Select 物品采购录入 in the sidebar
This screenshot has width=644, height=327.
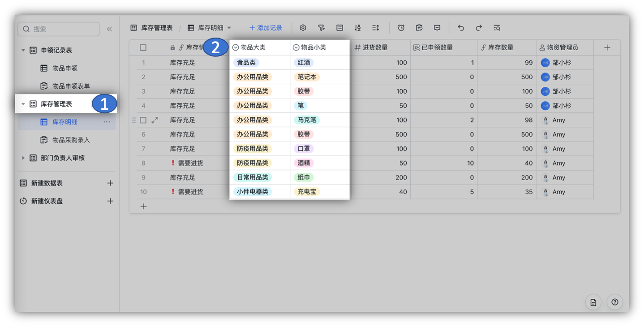point(71,140)
